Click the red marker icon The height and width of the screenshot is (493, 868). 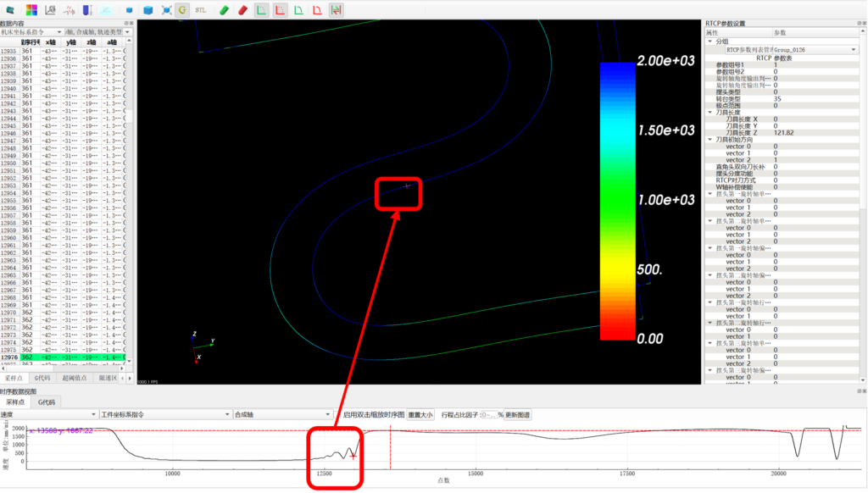point(242,10)
